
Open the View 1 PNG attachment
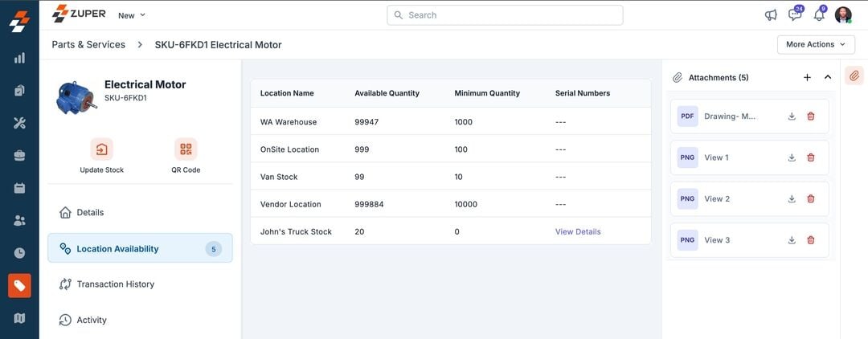click(x=750, y=157)
